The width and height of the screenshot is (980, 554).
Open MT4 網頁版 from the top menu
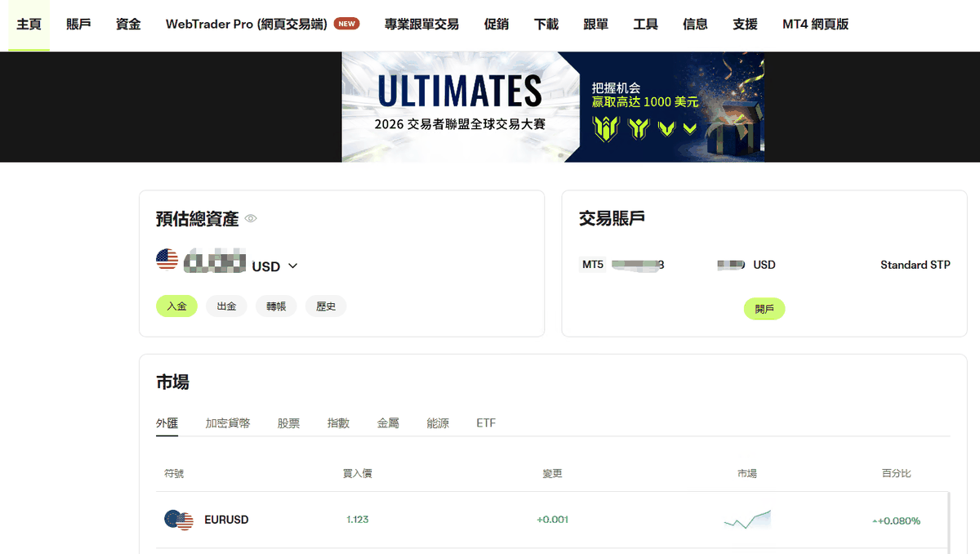click(x=816, y=25)
